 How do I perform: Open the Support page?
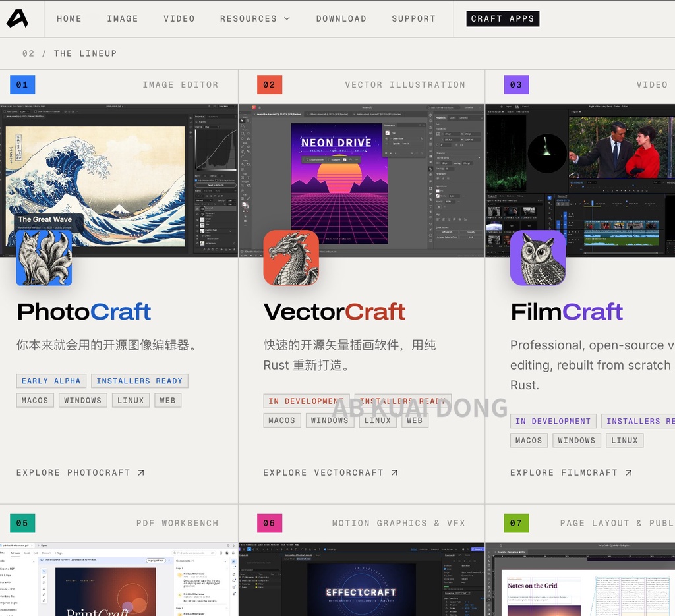pyautogui.click(x=414, y=19)
